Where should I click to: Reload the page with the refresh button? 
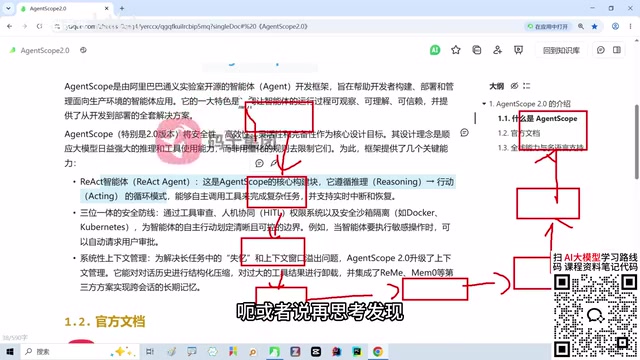point(39,26)
